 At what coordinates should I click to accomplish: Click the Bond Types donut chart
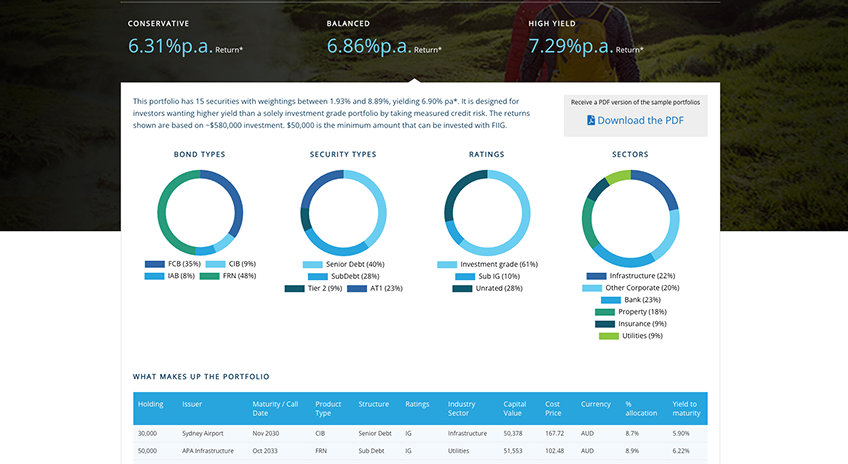(x=200, y=213)
